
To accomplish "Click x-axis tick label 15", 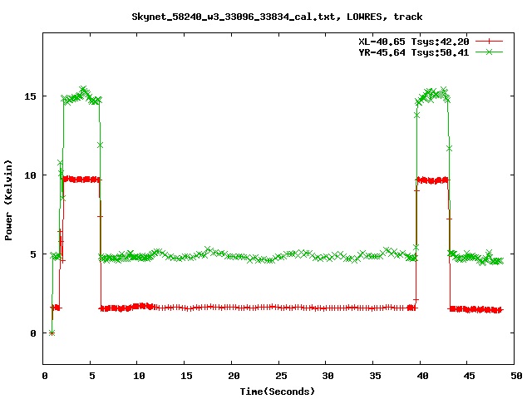I will [x=186, y=376].
